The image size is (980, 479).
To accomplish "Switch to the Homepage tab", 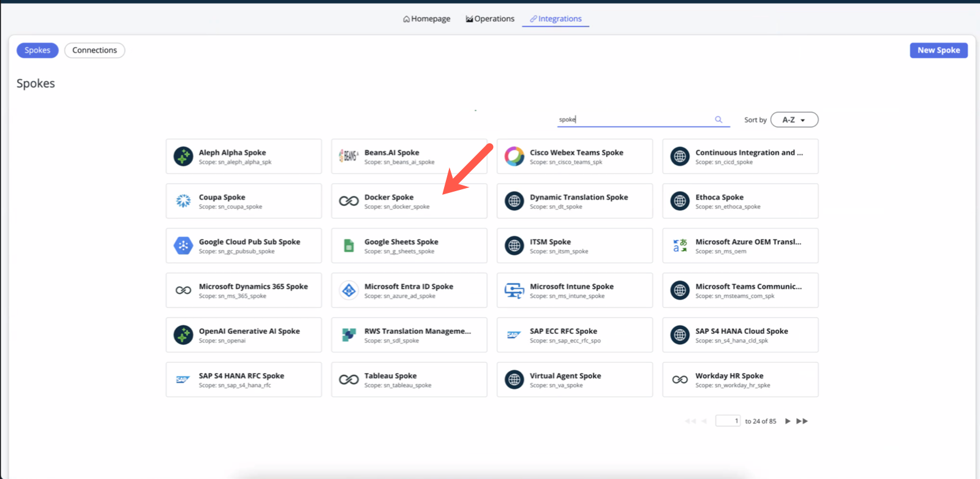I will (x=426, y=19).
